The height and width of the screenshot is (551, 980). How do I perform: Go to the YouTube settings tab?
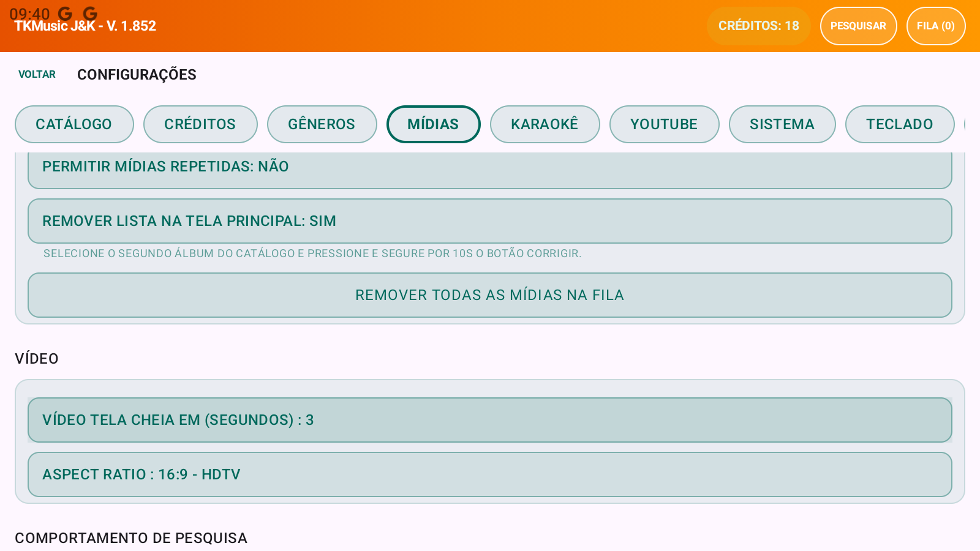pos(664,124)
